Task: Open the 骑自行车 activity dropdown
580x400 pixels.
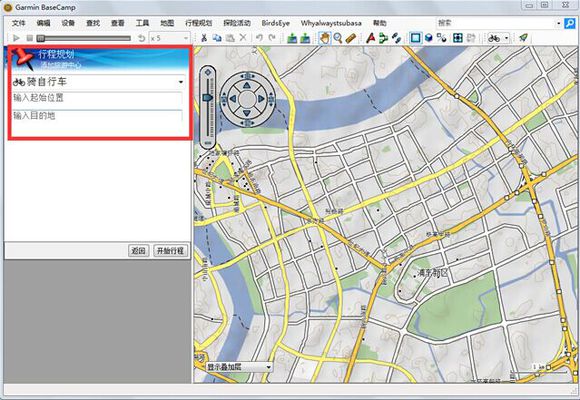Action: pyautogui.click(x=98, y=82)
